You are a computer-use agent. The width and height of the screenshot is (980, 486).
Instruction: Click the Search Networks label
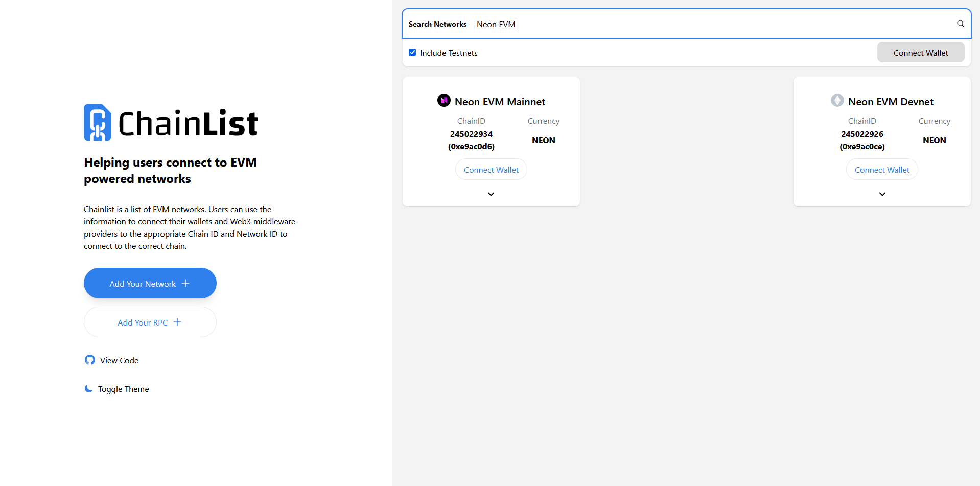437,24
